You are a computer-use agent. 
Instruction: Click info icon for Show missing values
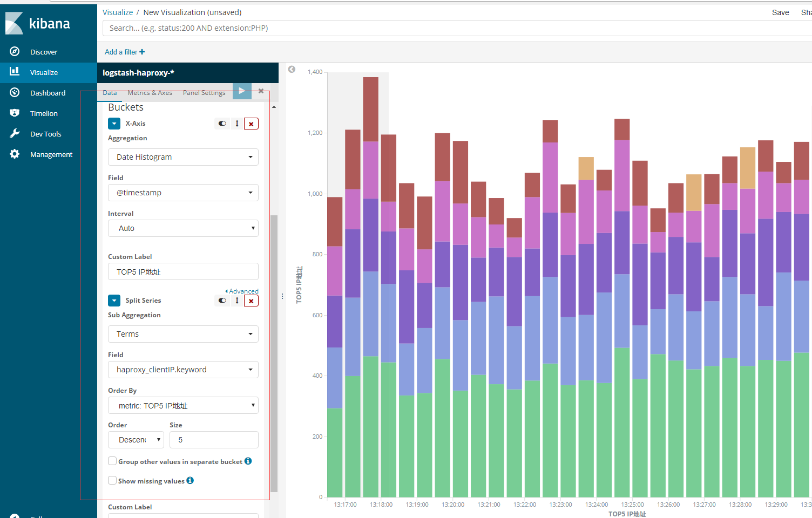(x=190, y=480)
